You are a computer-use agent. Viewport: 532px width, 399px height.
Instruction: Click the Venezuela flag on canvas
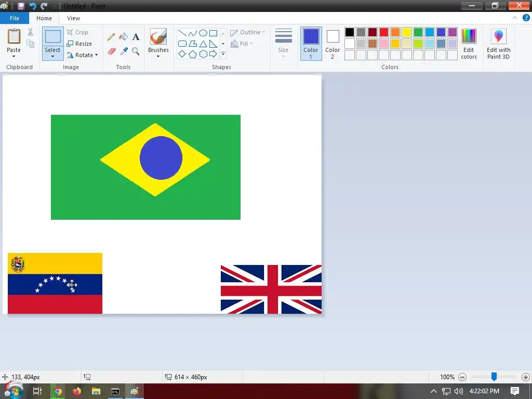tap(55, 283)
